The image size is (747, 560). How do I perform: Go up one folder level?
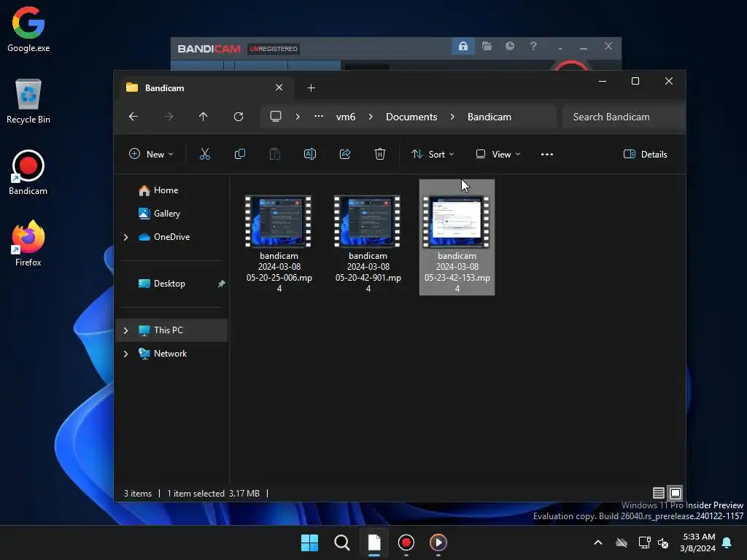pos(204,117)
